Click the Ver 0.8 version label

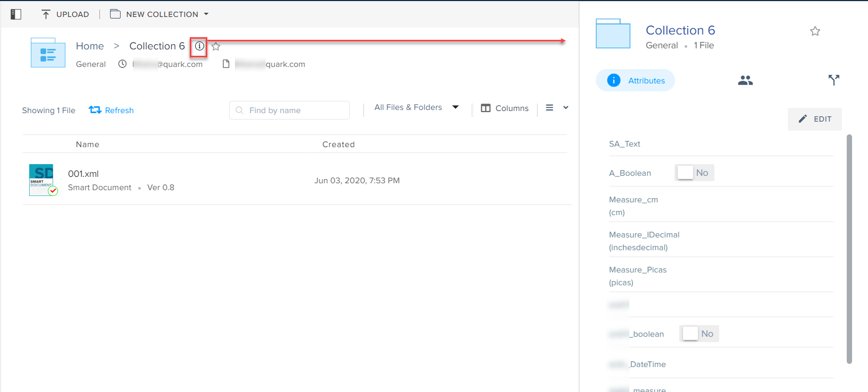tap(161, 188)
